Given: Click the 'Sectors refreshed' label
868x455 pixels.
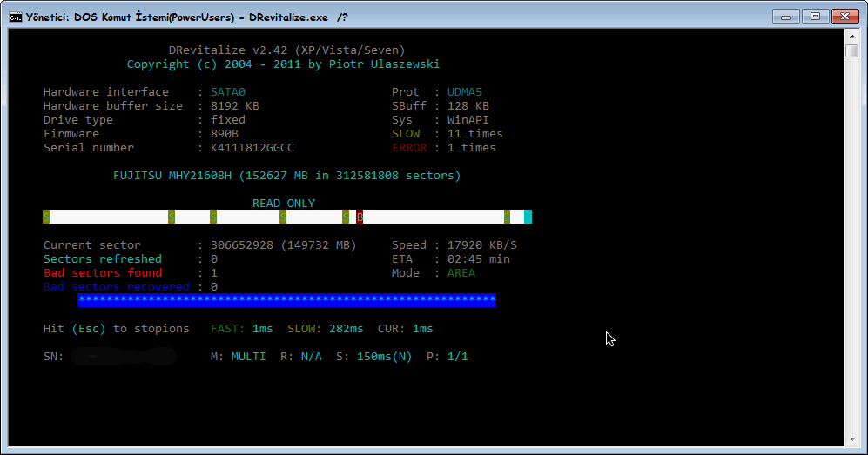Looking at the screenshot, I should tap(103, 258).
